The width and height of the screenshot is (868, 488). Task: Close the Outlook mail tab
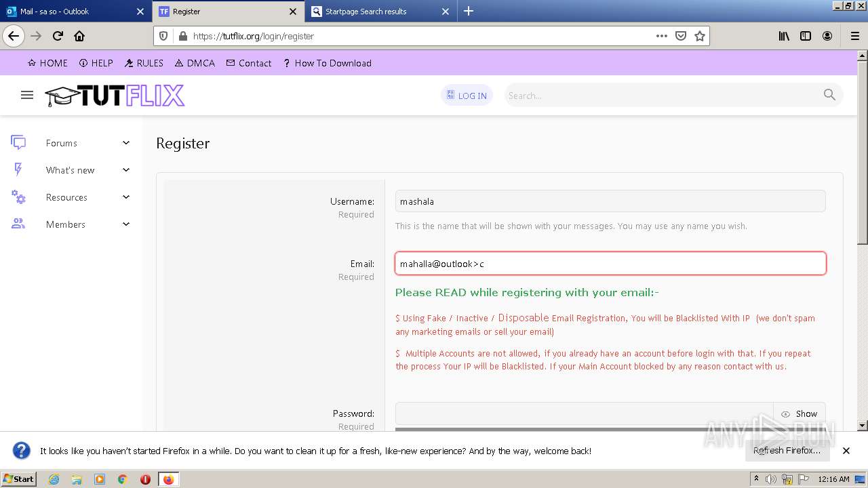coord(140,12)
